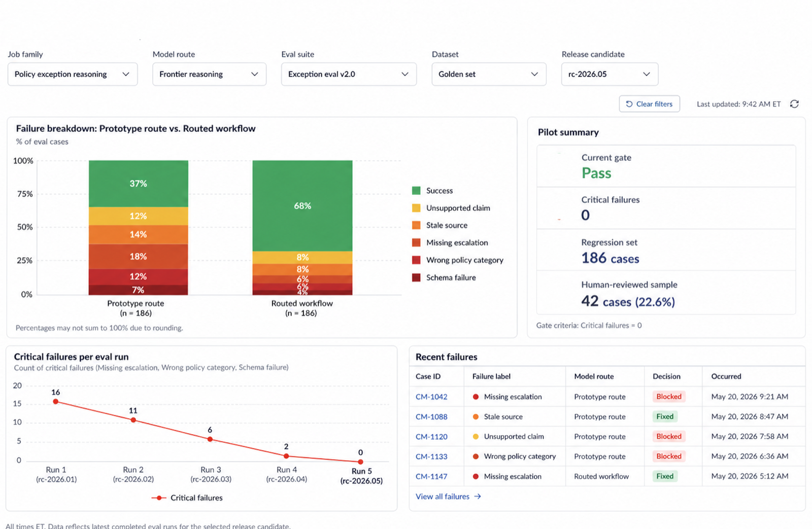This screenshot has width=812, height=529.
Task: Click the Decision column header
Action: (666, 376)
